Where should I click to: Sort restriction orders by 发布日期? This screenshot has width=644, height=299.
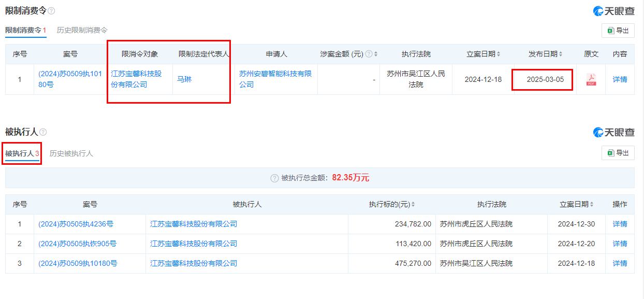click(560, 54)
